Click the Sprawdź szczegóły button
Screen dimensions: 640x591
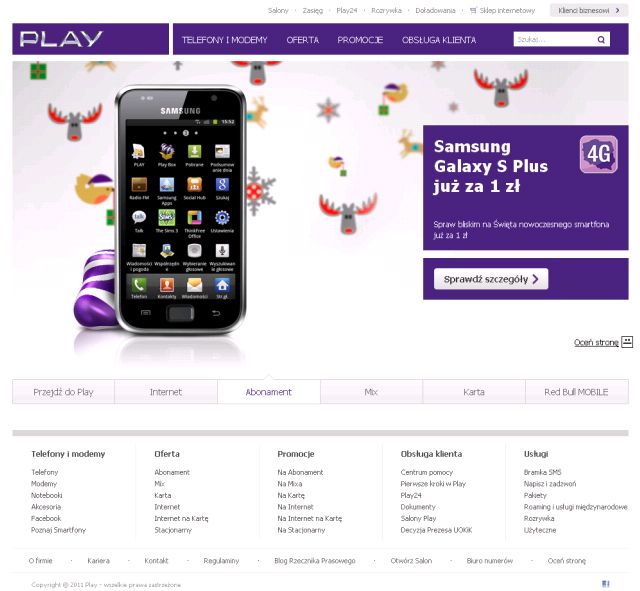(x=491, y=279)
